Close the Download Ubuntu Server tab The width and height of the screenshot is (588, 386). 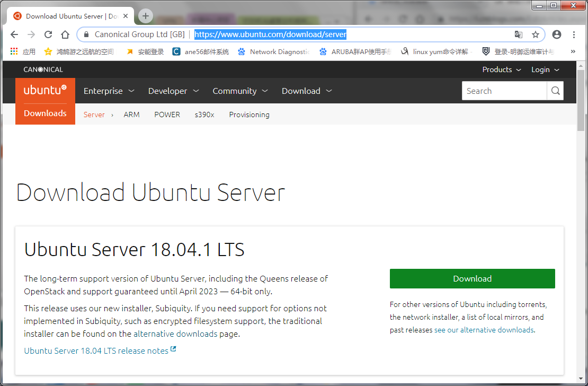click(x=126, y=16)
